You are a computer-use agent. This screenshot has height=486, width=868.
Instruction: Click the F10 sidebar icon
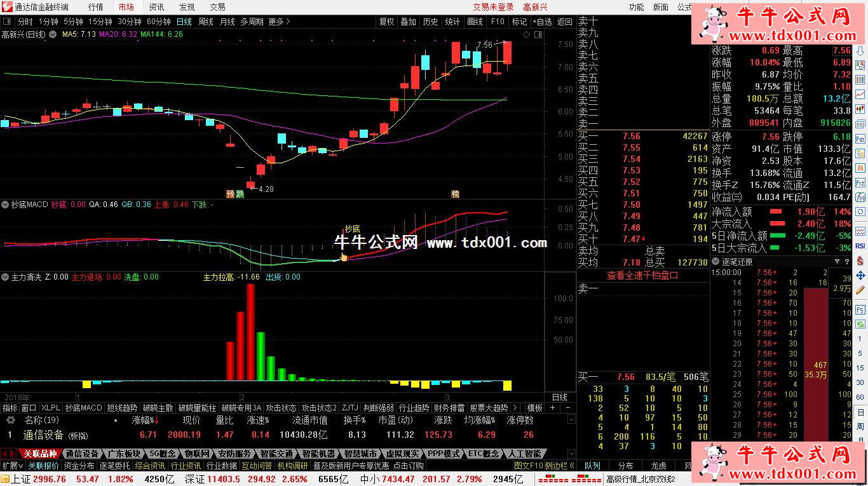[x=860, y=138]
